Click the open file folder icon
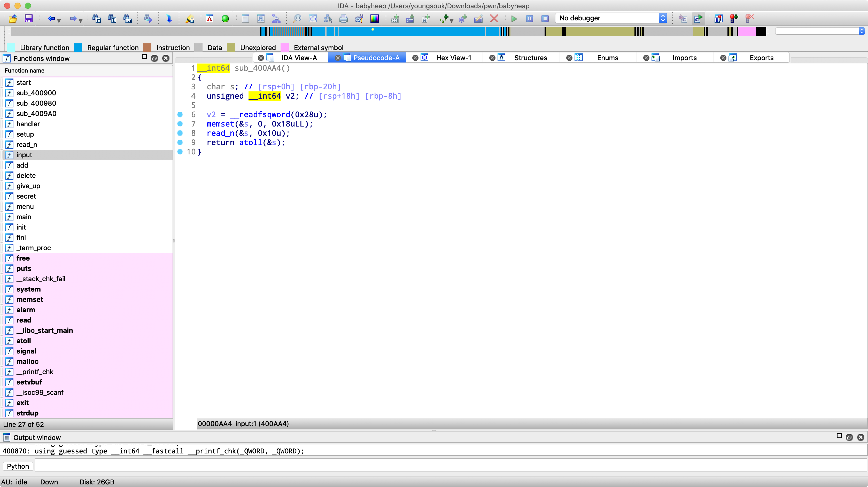 pos(13,19)
